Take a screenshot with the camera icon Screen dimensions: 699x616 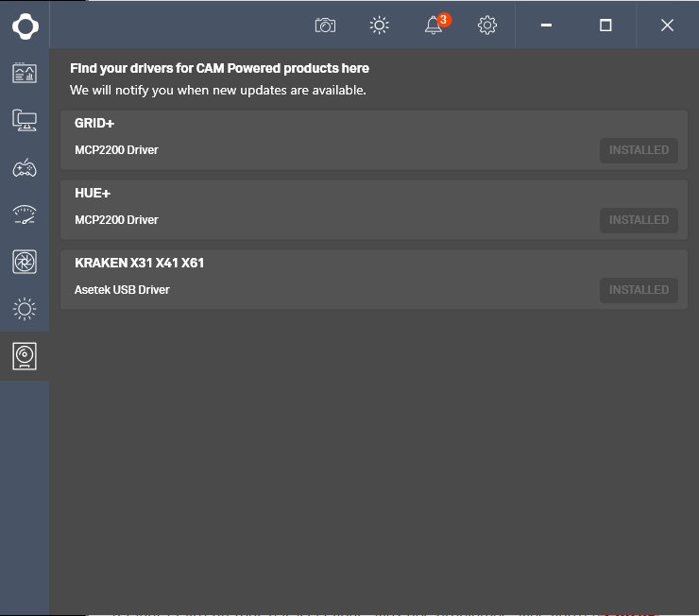tap(325, 26)
